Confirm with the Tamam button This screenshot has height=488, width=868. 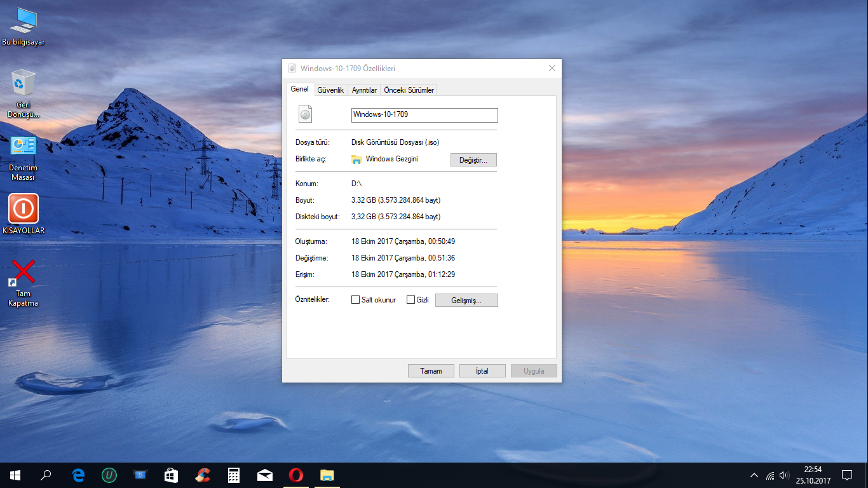point(431,371)
